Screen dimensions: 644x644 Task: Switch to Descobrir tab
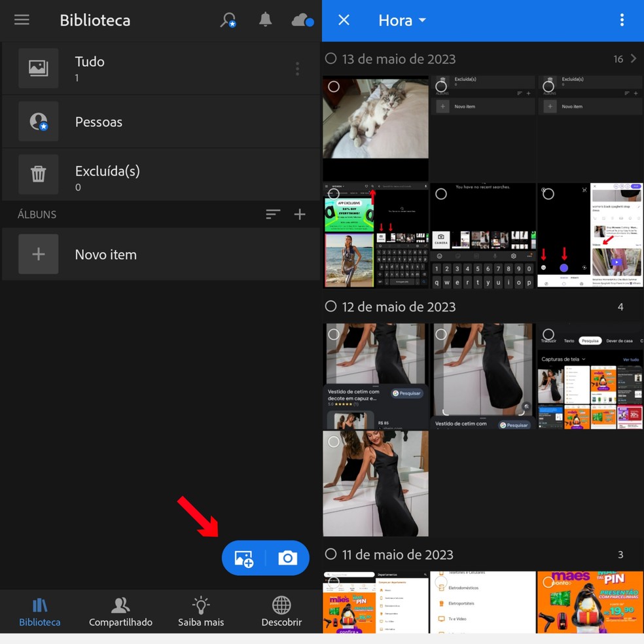[281, 612]
